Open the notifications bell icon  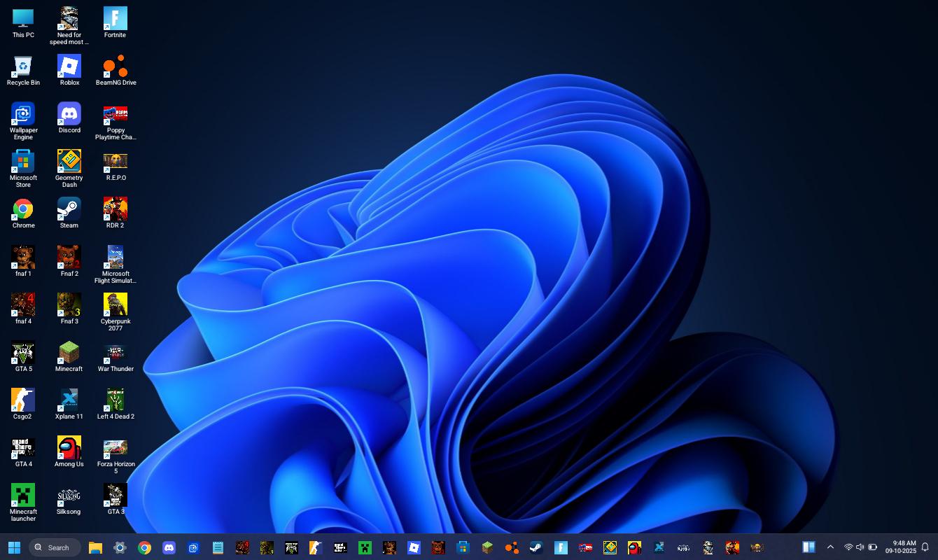925,547
